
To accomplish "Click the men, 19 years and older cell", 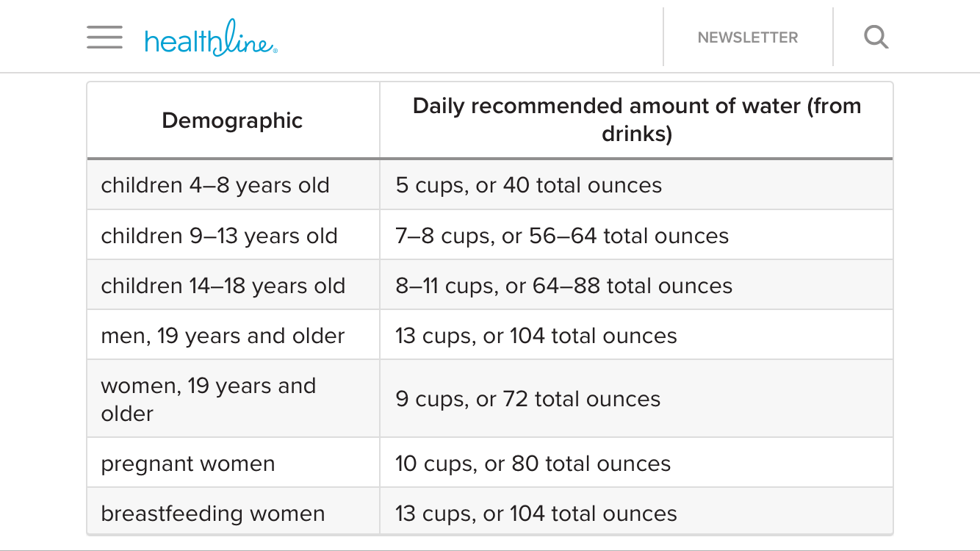I will [x=233, y=335].
